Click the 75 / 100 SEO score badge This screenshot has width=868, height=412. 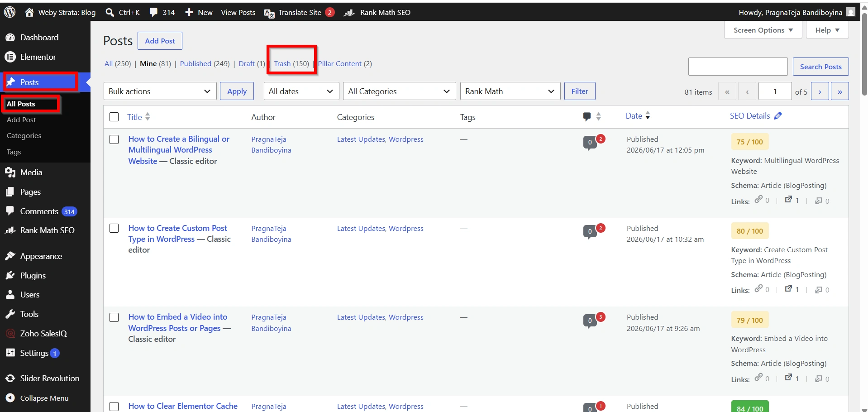[x=750, y=142]
